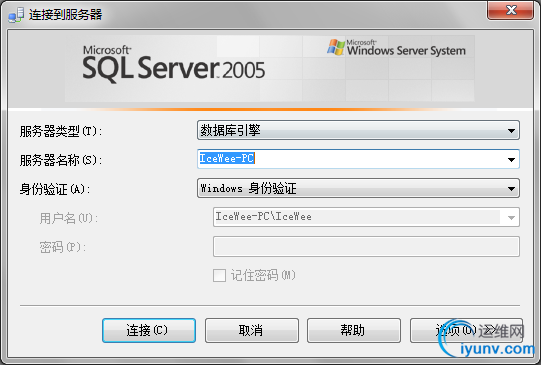Click the 服务器名称(S) label

pos(61,160)
